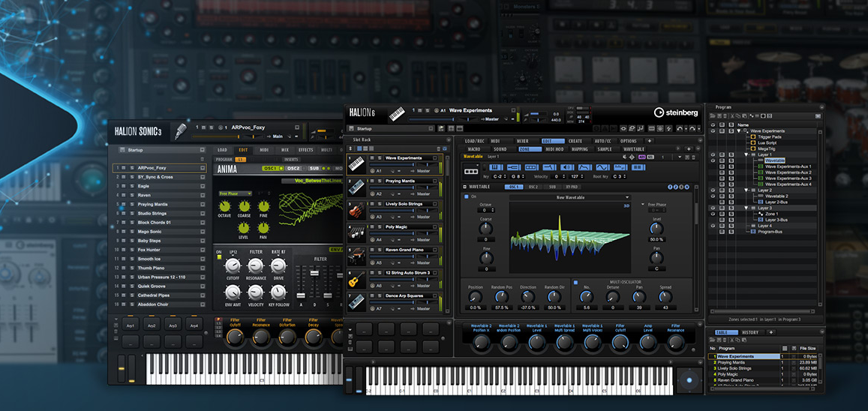This screenshot has height=411, width=868.
Task: Click the Filter Attack fader A in HALion Sonic
Action: click(x=301, y=295)
